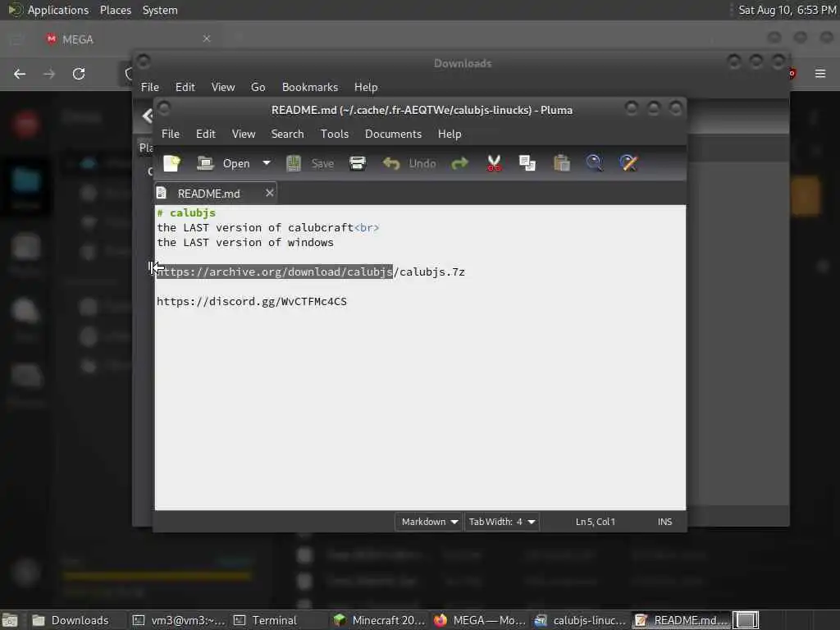Click the '# calubjs' heading line
Image resolution: width=840 pixels, height=630 pixels.
(x=186, y=212)
